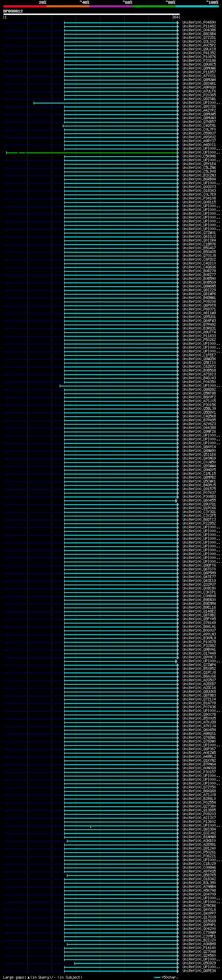
Task: Select hit label UniRef100_A0C5P2
Action: coord(199,45)
